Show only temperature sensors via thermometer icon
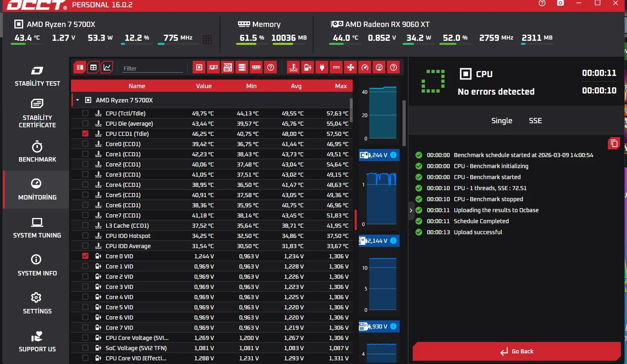627x364 pixels. [x=293, y=67]
